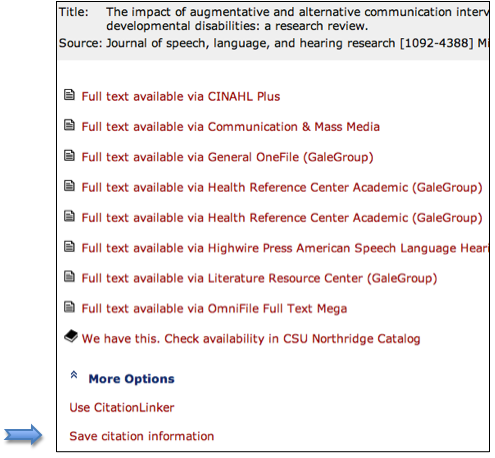Screen dimensions: 495x458
Task: Click document icon beside CINAHL Plus link
Action: pyautogui.click(x=69, y=95)
